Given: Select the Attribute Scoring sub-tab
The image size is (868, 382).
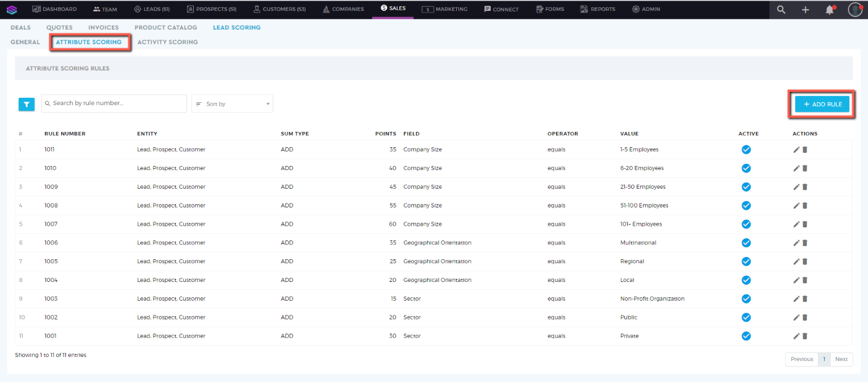Looking at the screenshot, I should click(x=89, y=42).
